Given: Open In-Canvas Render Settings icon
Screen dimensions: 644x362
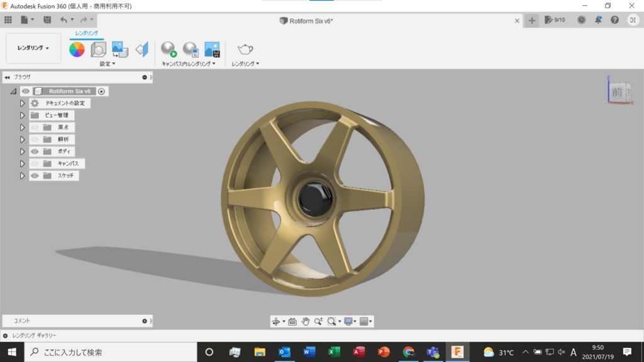Looking at the screenshot, I should (x=191, y=49).
